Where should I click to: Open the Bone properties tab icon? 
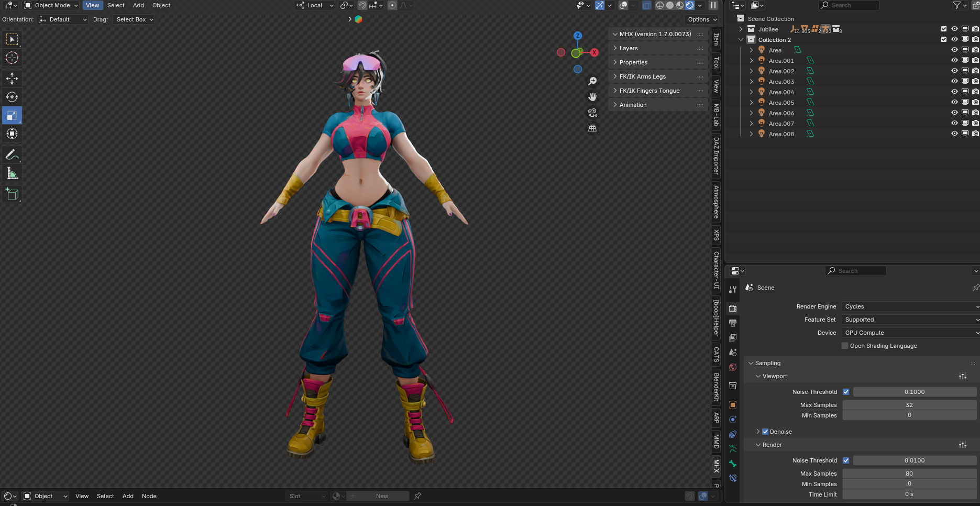pos(733,464)
